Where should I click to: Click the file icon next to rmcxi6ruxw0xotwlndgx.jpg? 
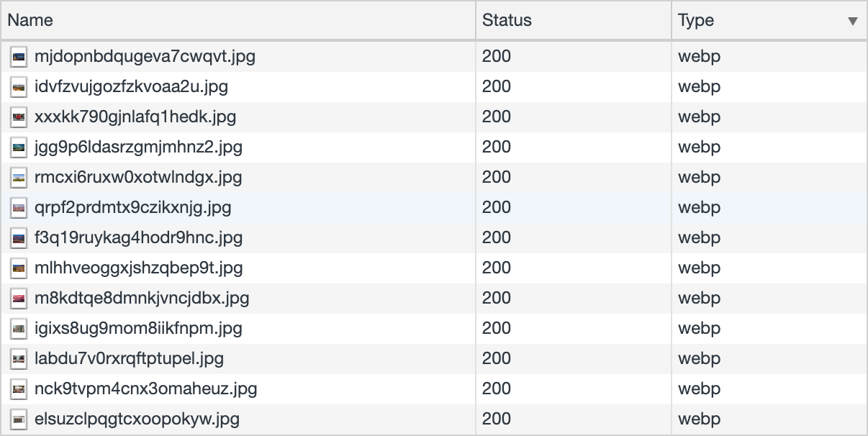[x=19, y=178]
